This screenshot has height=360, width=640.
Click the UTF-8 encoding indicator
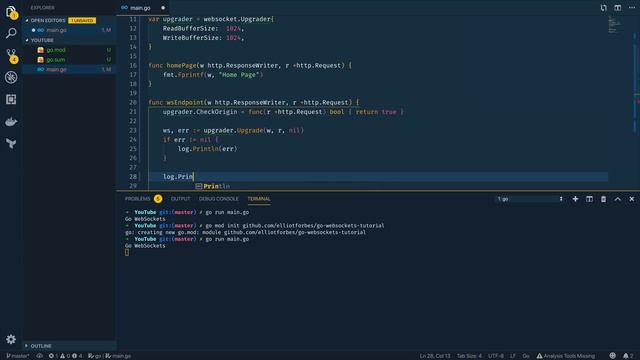[496, 356]
